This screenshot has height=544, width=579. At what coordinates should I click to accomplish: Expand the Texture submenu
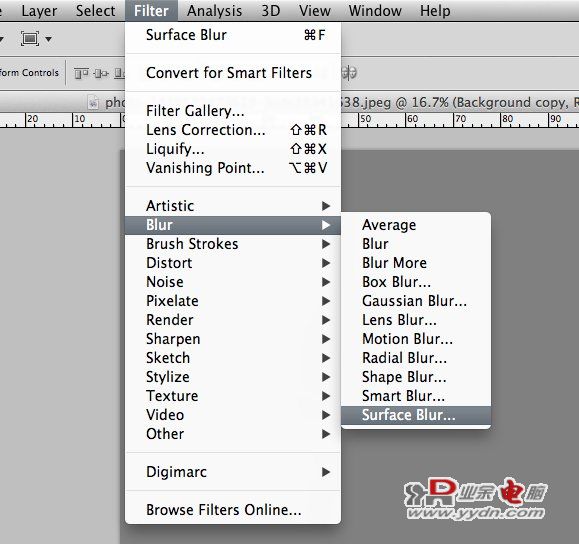(x=233, y=396)
